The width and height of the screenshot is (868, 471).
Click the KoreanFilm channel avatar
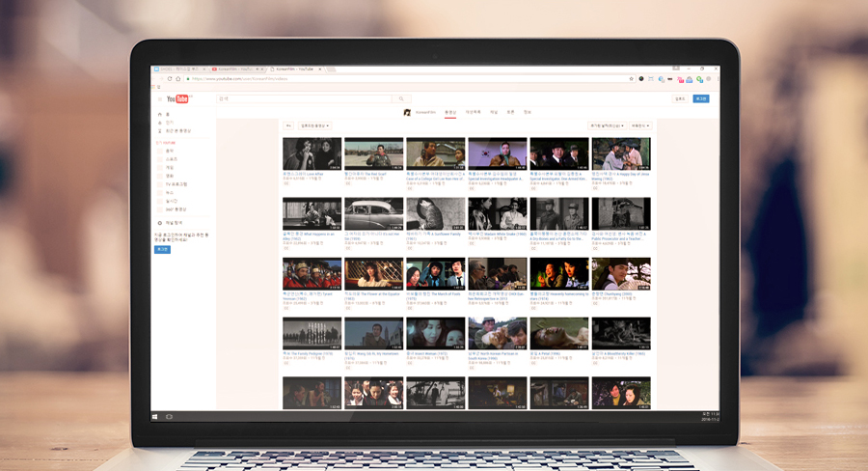point(407,113)
